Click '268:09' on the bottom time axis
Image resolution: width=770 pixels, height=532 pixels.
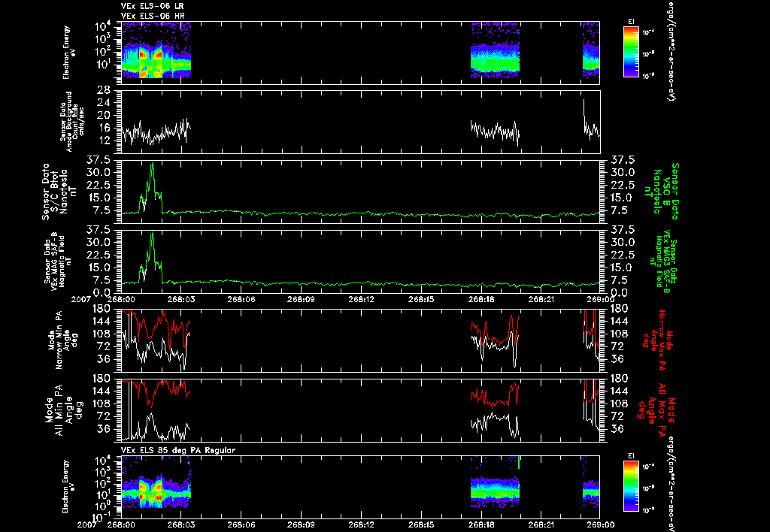pos(301,524)
